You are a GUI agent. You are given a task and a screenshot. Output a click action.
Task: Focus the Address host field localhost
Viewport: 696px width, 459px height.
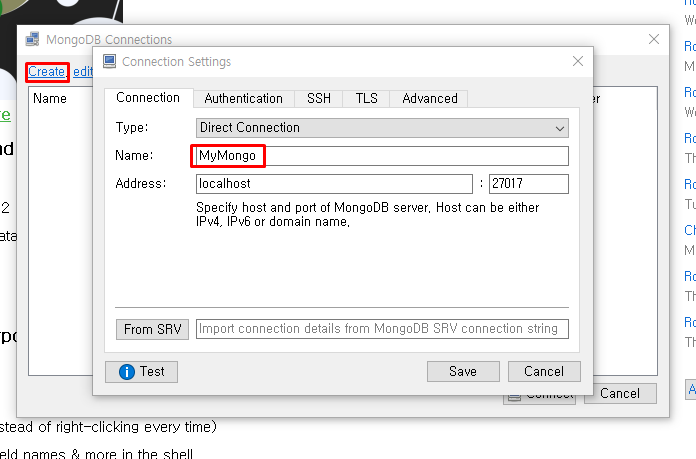[334, 184]
